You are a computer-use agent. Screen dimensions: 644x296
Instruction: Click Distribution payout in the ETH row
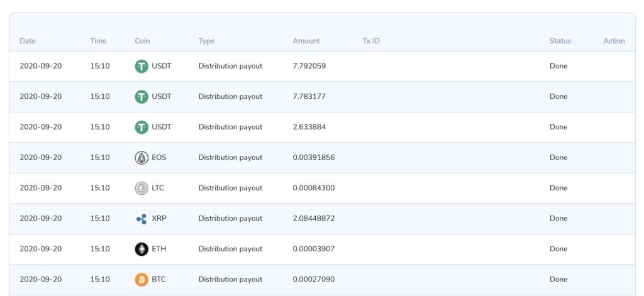pos(230,249)
